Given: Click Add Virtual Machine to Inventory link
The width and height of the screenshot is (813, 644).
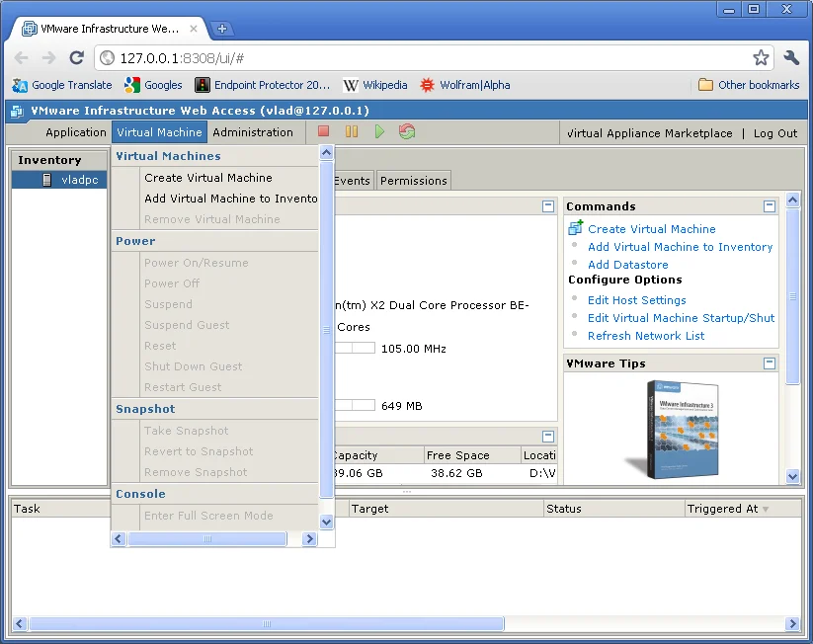Looking at the screenshot, I should click(x=680, y=247).
